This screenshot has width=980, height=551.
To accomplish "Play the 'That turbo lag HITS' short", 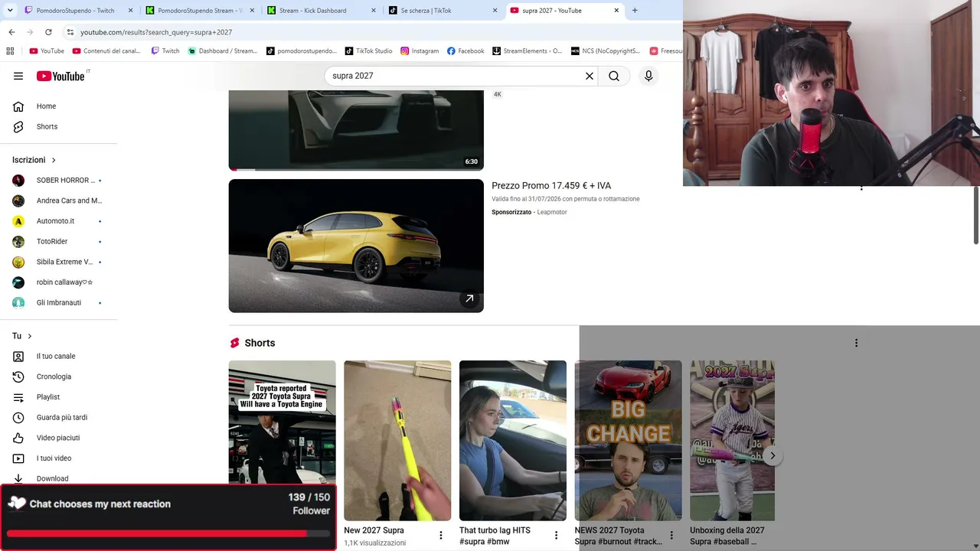I will (513, 440).
